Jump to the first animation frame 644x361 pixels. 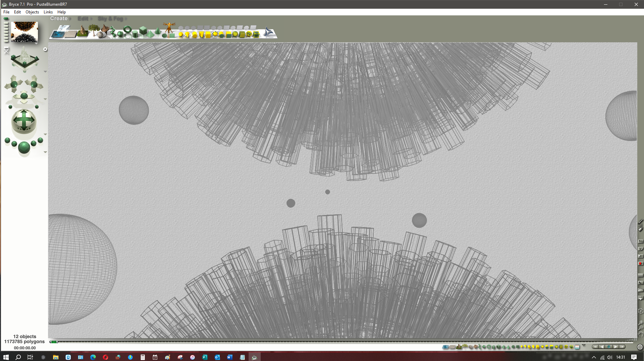coord(595,347)
